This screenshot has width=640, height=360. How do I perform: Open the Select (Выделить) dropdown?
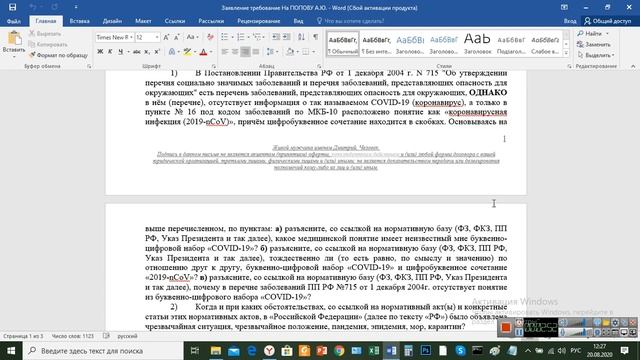(596, 55)
